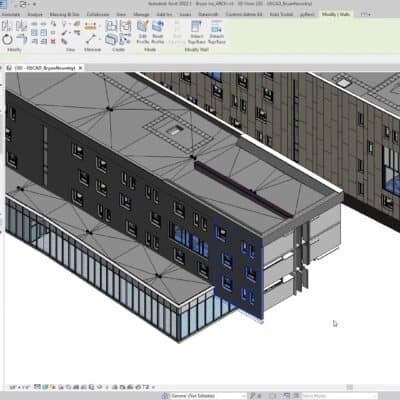Viewport: 400px width, 400px height.
Task: Select the Detach Top/Base tool
Action: (217, 32)
